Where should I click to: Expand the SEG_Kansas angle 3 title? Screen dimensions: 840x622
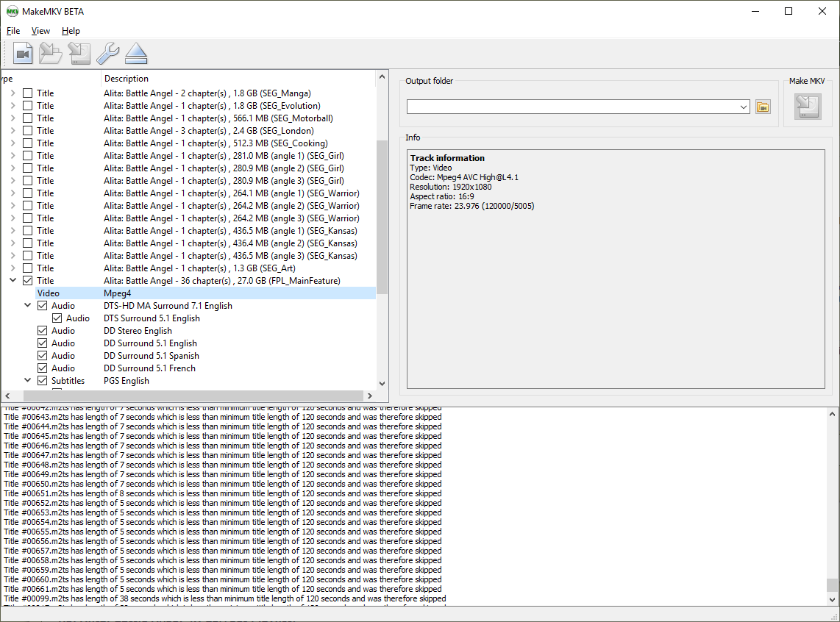click(x=13, y=255)
